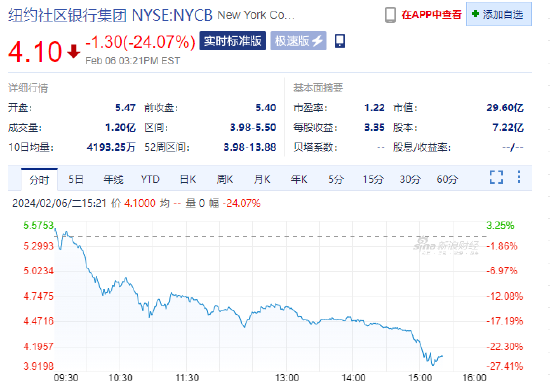This screenshot has height=383, width=550.
Task: Show the 60分 interval chart
Action: 447,180
